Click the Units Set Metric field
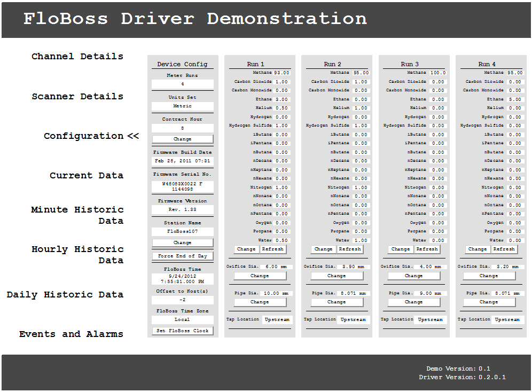 click(x=183, y=106)
